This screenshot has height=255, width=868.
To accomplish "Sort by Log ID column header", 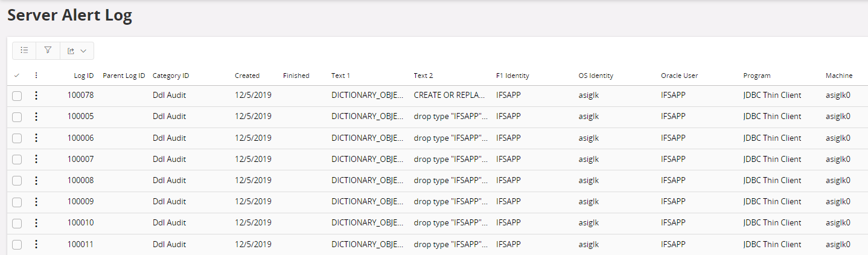I will [x=83, y=76].
